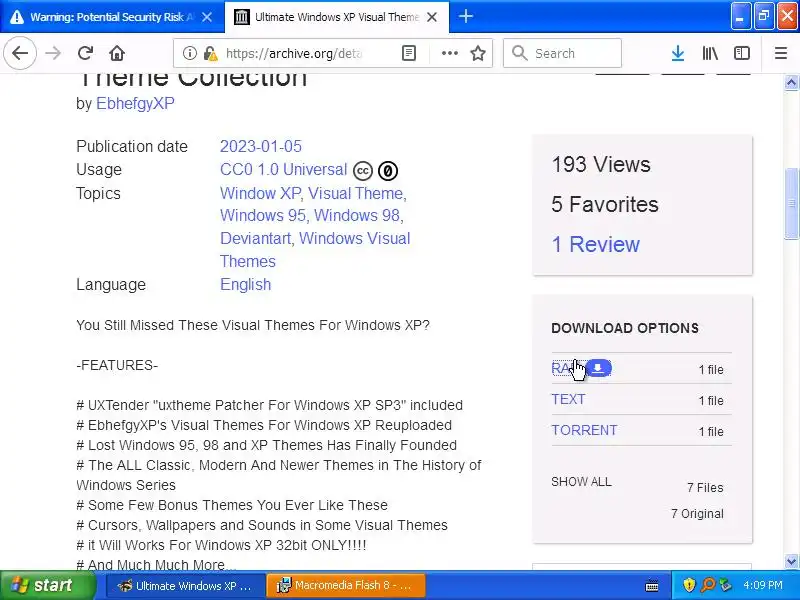Close the Ultimate Windows XP Visual Theme tab

pyautogui.click(x=432, y=17)
